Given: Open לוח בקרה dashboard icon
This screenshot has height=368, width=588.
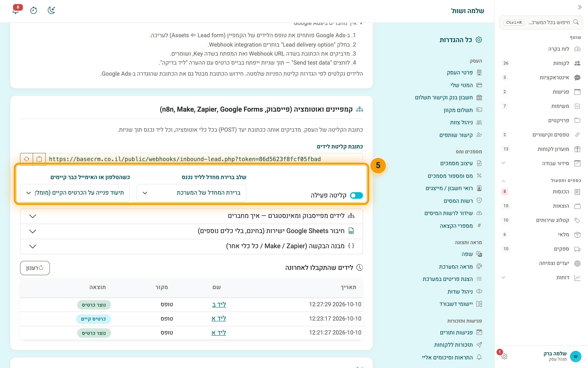Looking at the screenshot, I should (x=577, y=49).
